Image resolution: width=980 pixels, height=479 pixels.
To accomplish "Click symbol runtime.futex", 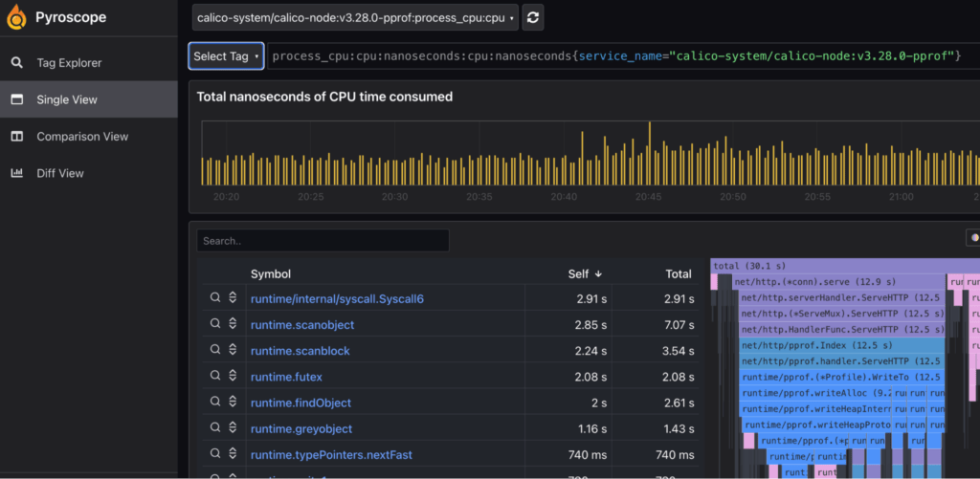I will click(x=286, y=378).
